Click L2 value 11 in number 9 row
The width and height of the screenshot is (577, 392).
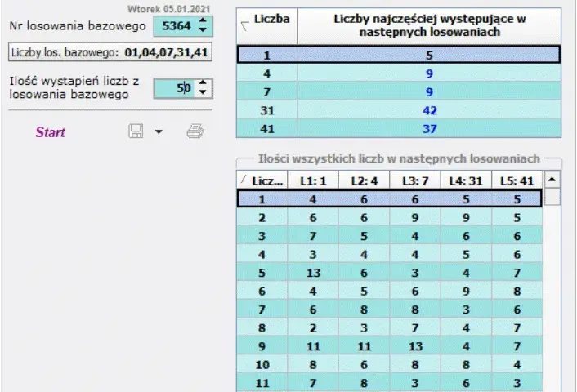coord(365,346)
